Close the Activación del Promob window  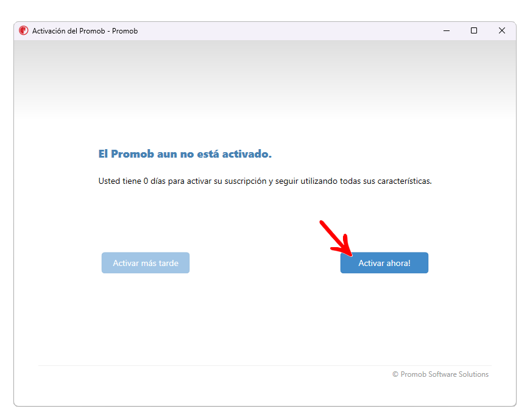pos(502,30)
